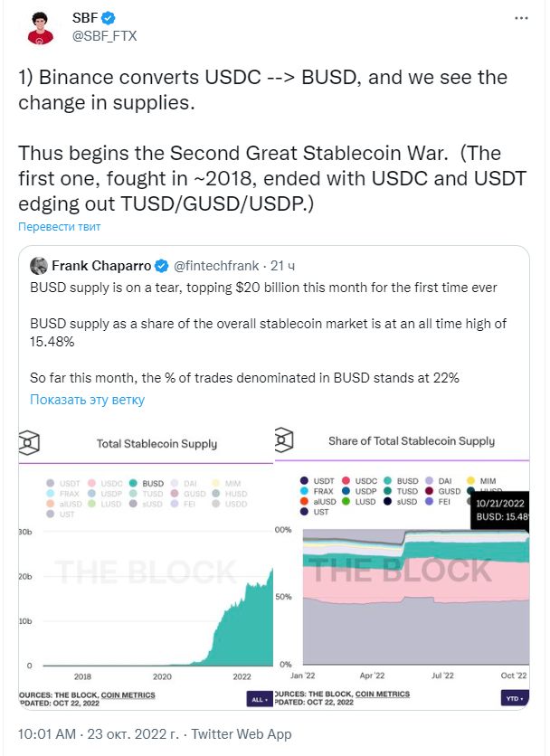Click SBF's profile avatar
The height and width of the screenshot is (756, 550).
[41, 28]
